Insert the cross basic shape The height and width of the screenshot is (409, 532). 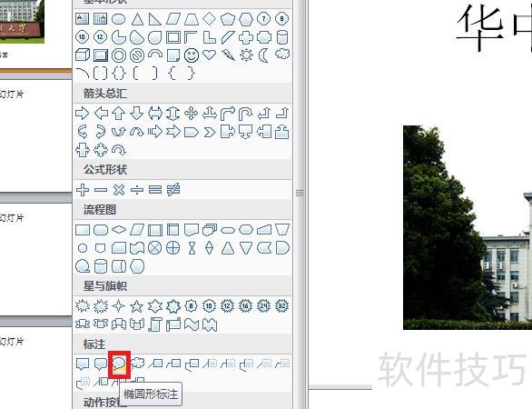(x=246, y=37)
